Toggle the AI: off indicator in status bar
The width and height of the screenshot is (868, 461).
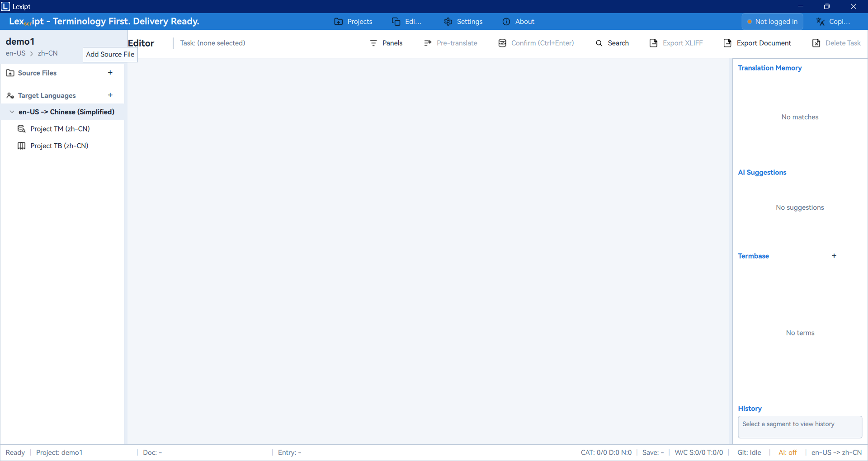tap(788, 452)
